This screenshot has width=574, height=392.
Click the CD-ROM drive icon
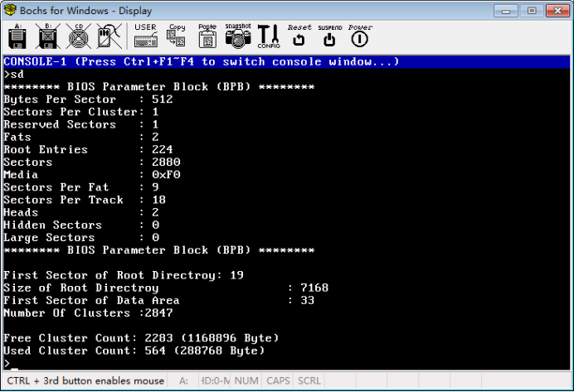coord(79,36)
